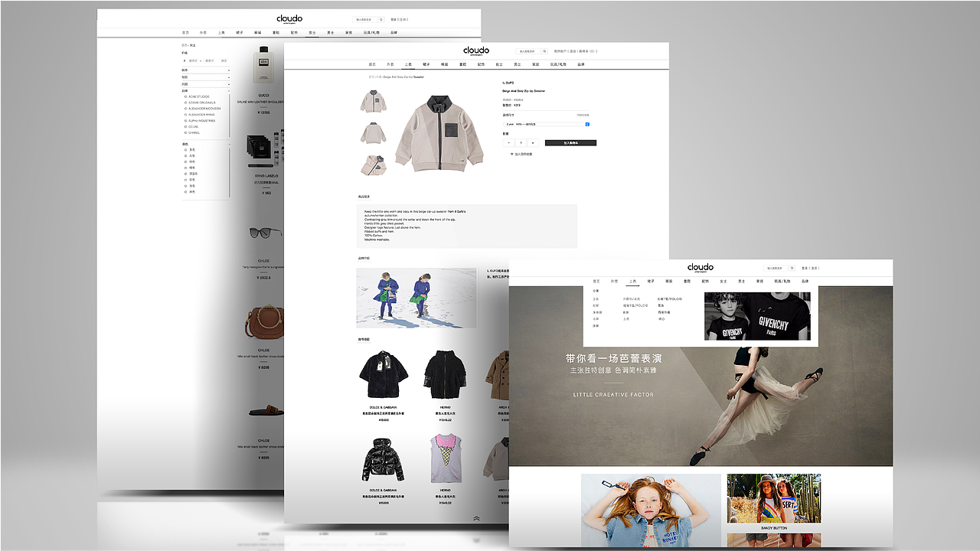Click 外套 tab on front homepage
980x551 pixels.
614,281
